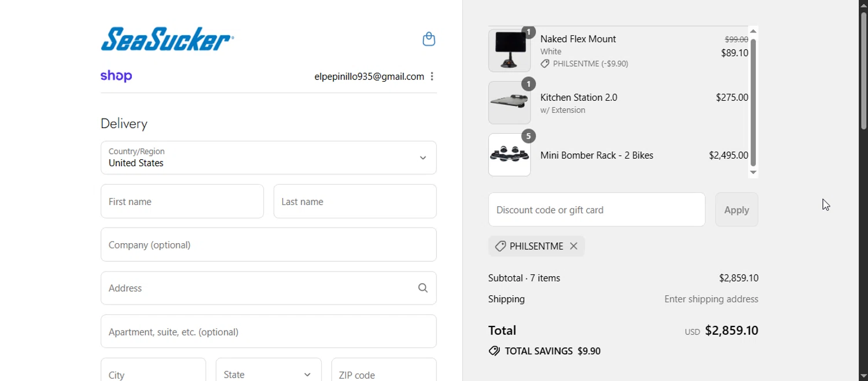
Task: Focus the Last name field
Action: tap(355, 202)
